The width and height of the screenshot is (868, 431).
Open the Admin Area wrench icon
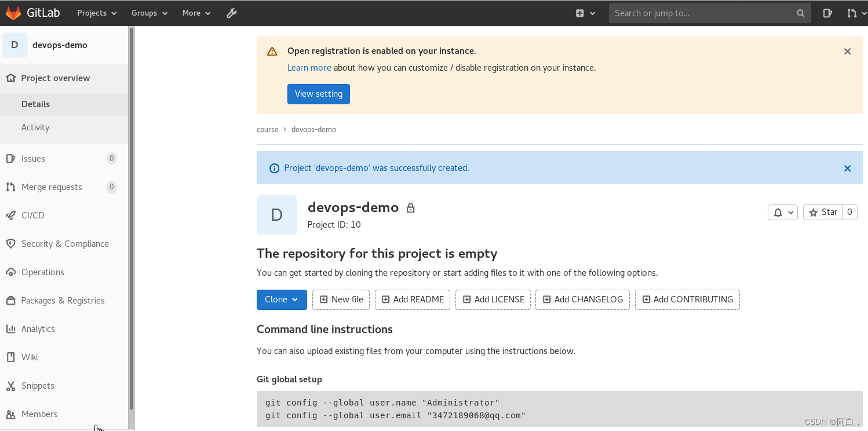click(232, 13)
